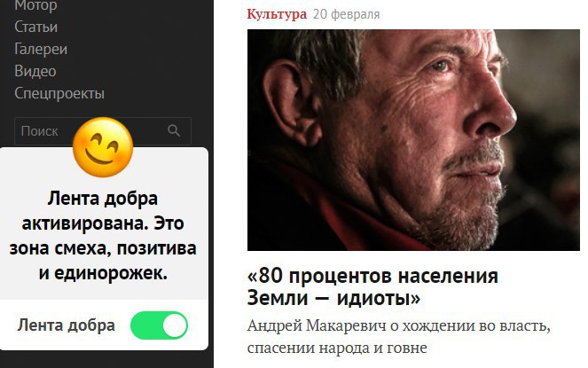Click the 20 февраля article date
The image size is (588, 368).
[x=347, y=14]
